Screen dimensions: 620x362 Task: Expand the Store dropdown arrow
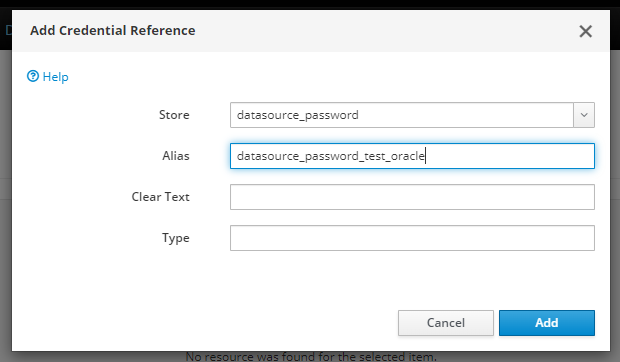[x=584, y=115]
